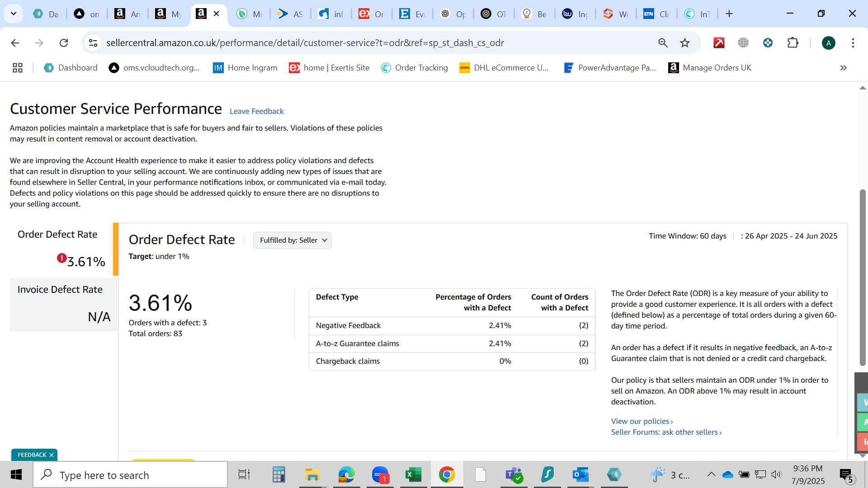868x488 pixels.
Task: Open Microsoft Teams from the taskbar
Action: (514, 475)
